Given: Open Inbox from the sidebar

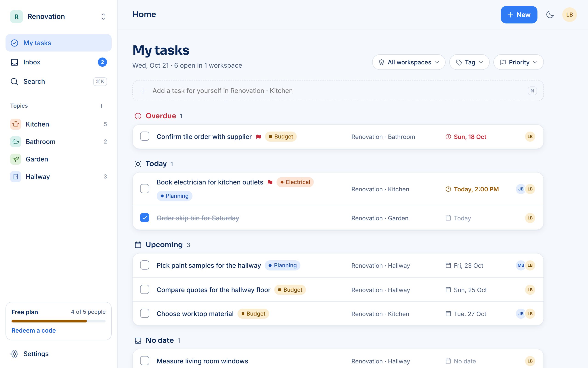Looking at the screenshot, I should pos(59,62).
